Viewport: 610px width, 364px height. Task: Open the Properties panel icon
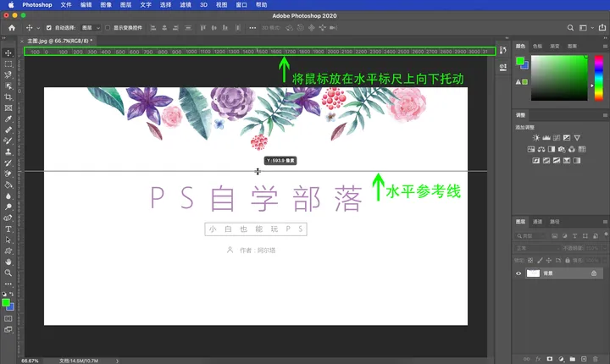tap(503, 67)
